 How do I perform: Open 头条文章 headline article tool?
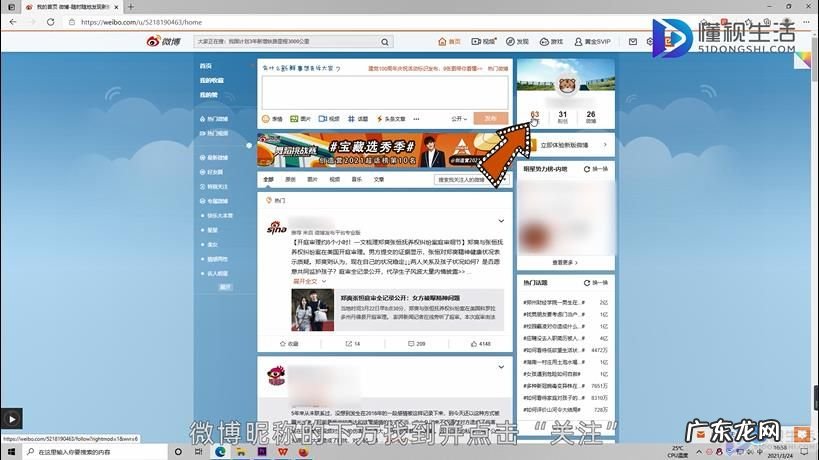click(x=391, y=119)
